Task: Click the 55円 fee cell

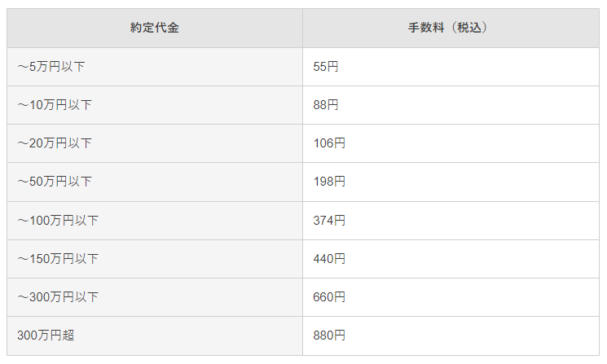Action: 326,67
